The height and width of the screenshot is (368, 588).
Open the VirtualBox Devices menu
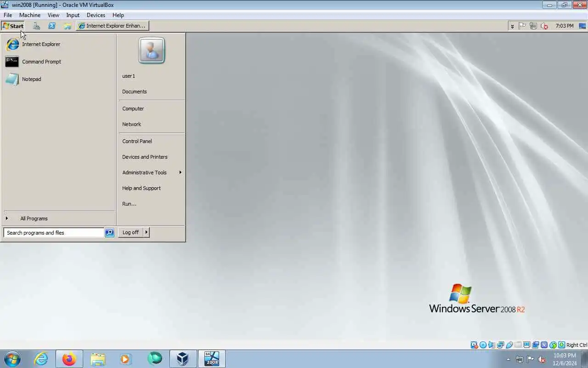(x=96, y=15)
